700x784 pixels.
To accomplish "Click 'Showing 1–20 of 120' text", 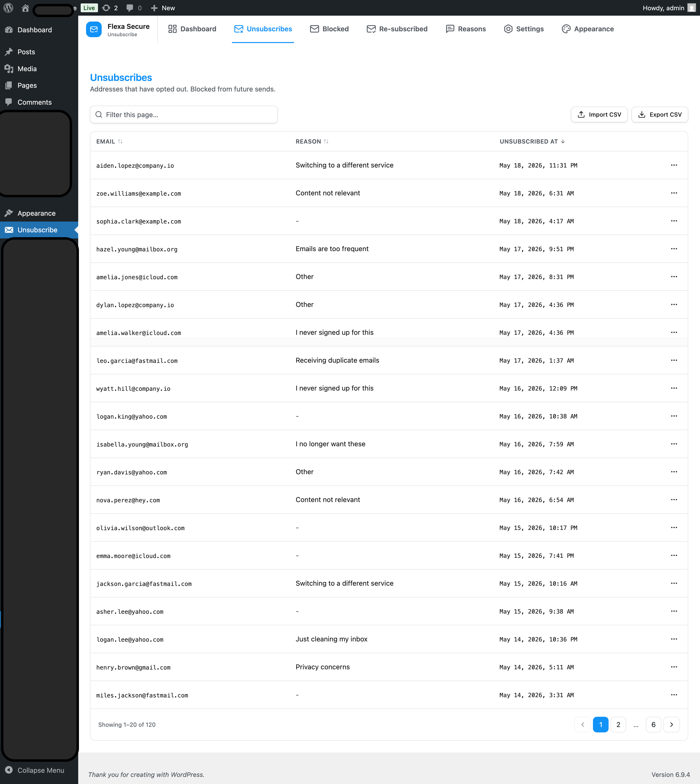I will pyautogui.click(x=127, y=725).
